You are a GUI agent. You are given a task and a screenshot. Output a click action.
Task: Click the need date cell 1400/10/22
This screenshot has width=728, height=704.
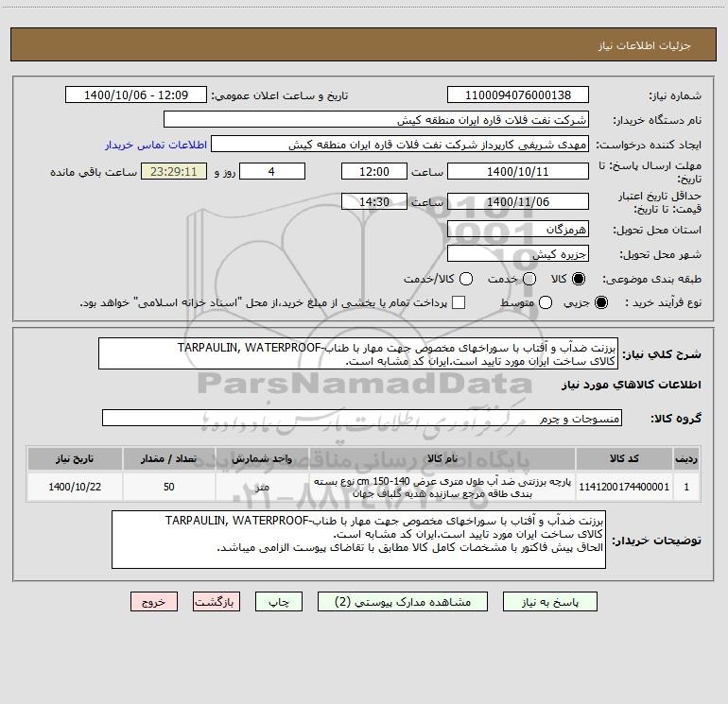[x=75, y=487]
